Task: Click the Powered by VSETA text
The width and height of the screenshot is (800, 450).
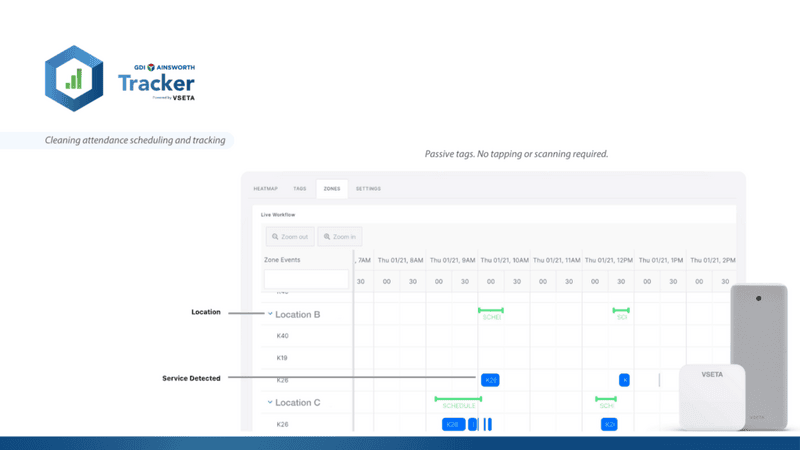Action: [x=173, y=97]
